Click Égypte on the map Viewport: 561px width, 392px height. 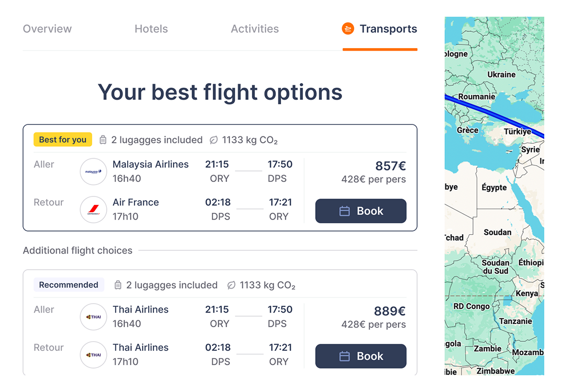(494, 188)
